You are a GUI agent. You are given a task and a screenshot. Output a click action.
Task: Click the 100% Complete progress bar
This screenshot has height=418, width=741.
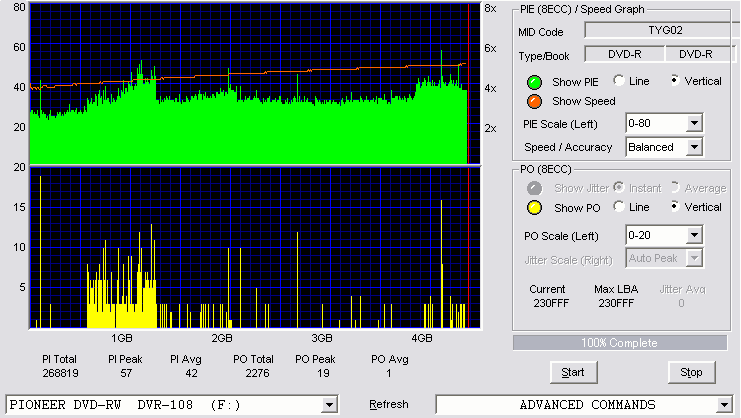620,342
